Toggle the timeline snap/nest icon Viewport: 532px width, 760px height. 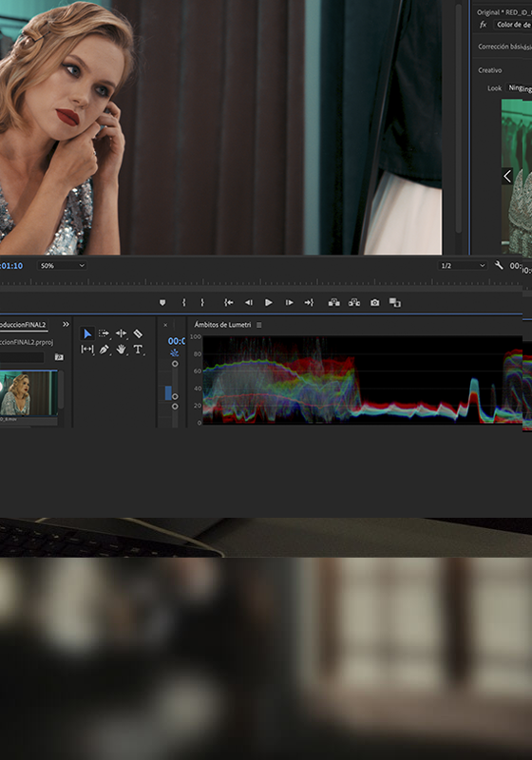pyautogui.click(x=175, y=352)
